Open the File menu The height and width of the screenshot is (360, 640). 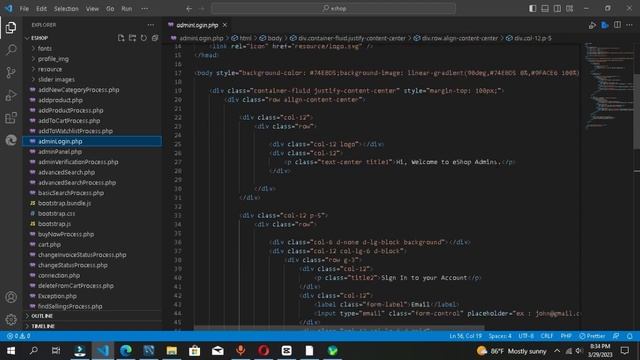24,9
